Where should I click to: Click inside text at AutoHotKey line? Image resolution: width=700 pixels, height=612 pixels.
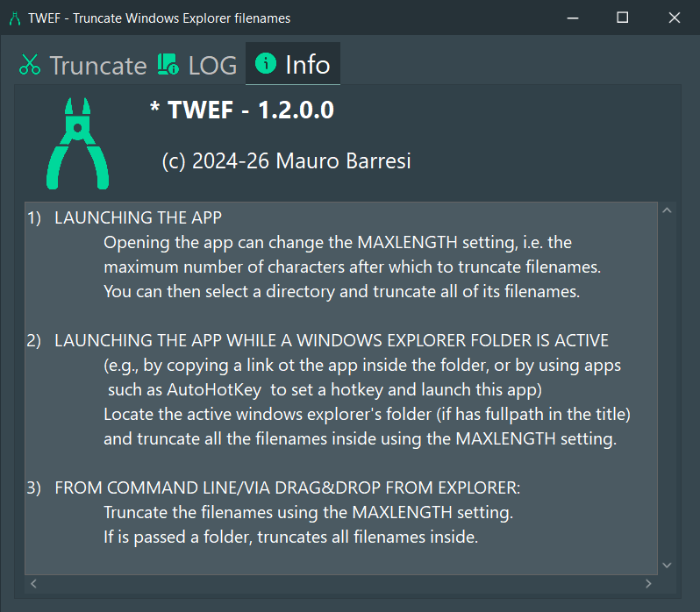[x=325, y=390]
